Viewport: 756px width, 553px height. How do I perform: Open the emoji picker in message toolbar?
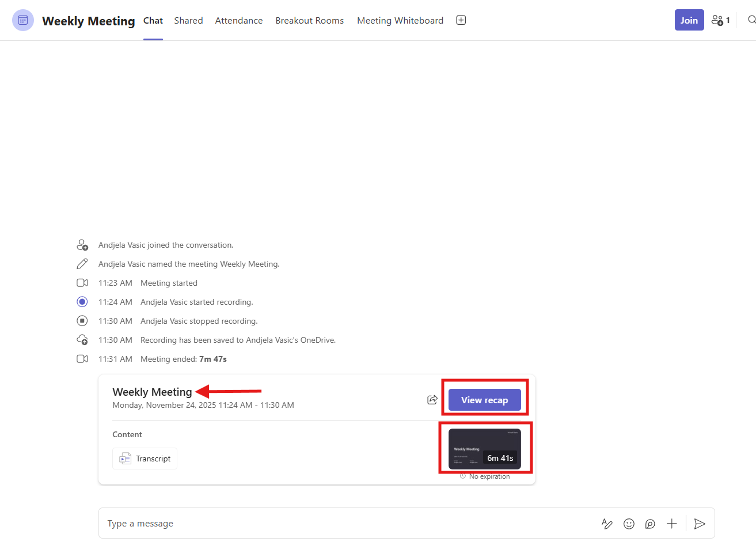pyautogui.click(x=629, y=524)
